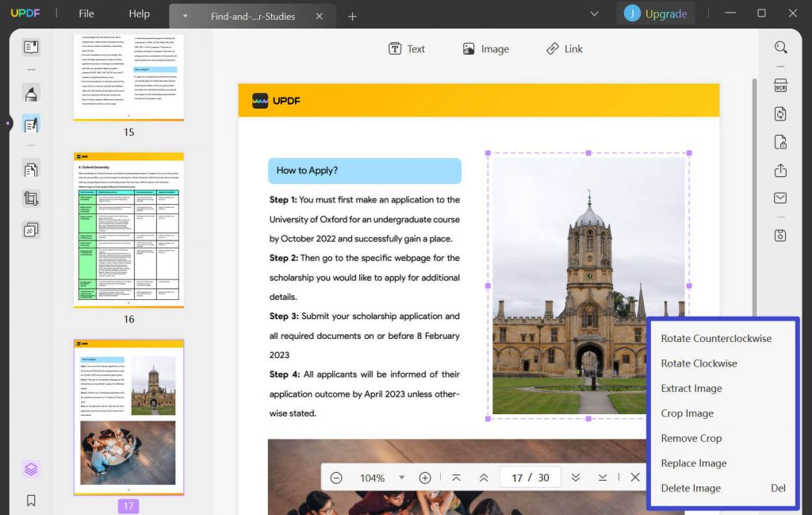Open the Organize Pages tool
Viewport: 812px width, 515px height.
[x=30, y=169]
